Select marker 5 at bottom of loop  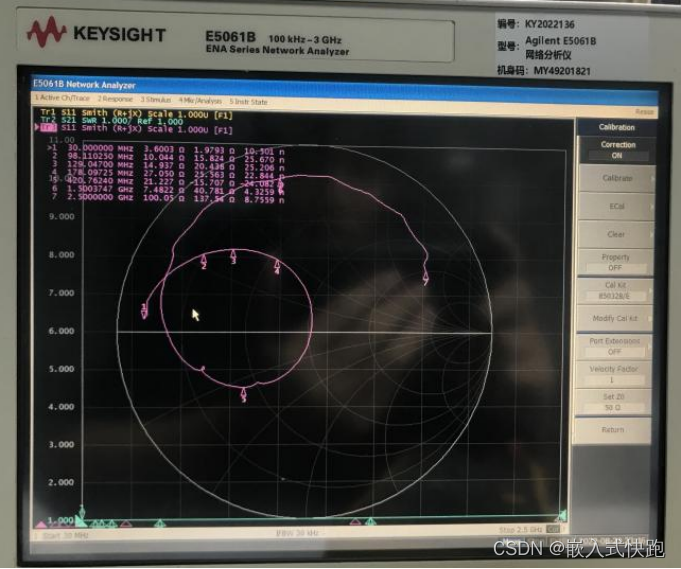[x=244, y=395]
